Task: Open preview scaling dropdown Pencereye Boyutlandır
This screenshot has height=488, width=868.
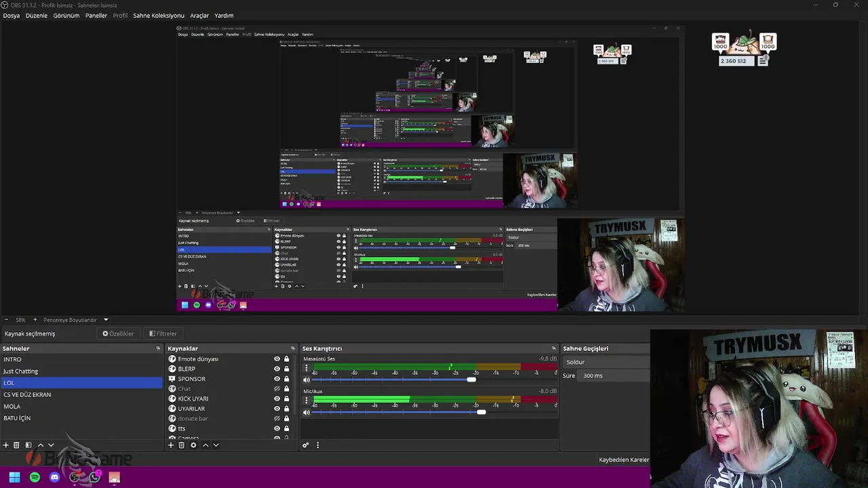Action: click(76, 320)
